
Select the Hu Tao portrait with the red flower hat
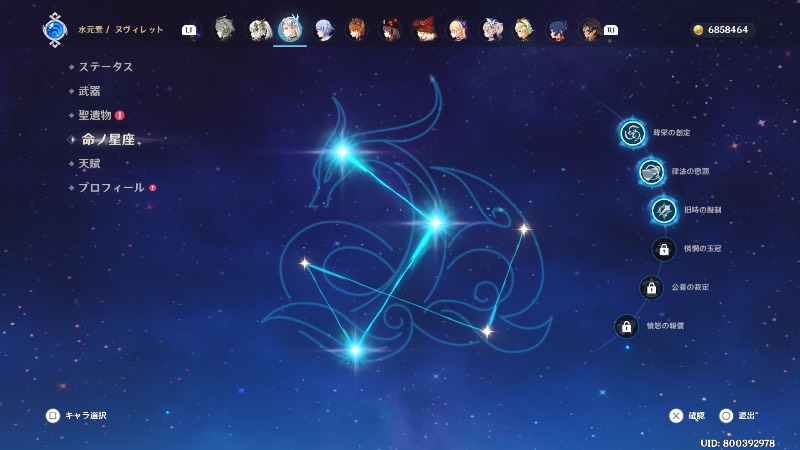pyautogui.click(x=390, y=30)
